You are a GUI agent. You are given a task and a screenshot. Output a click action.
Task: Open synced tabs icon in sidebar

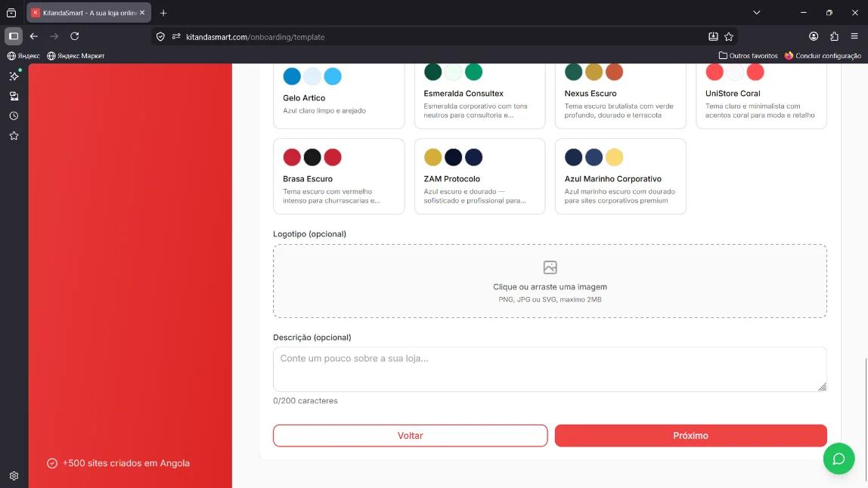(14, 96)
